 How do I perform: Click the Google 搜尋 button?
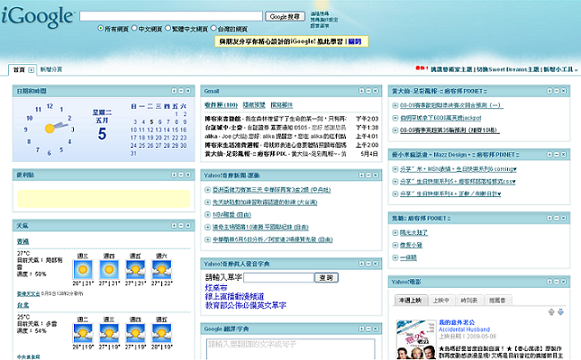click(285, 17)
